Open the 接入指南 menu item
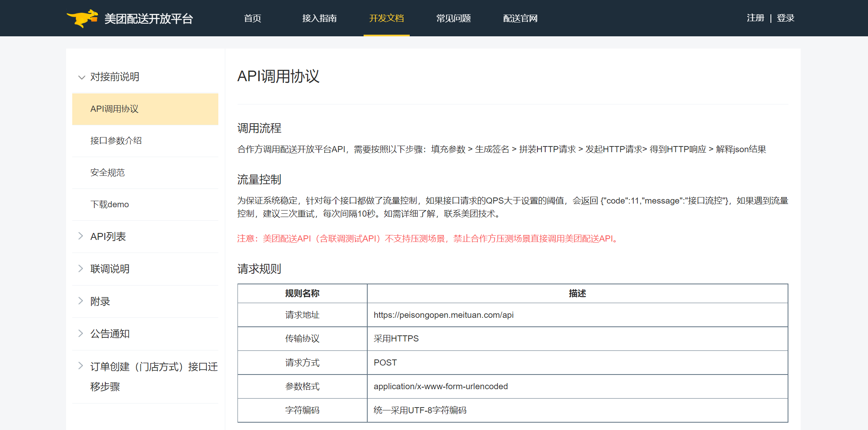 319,18
